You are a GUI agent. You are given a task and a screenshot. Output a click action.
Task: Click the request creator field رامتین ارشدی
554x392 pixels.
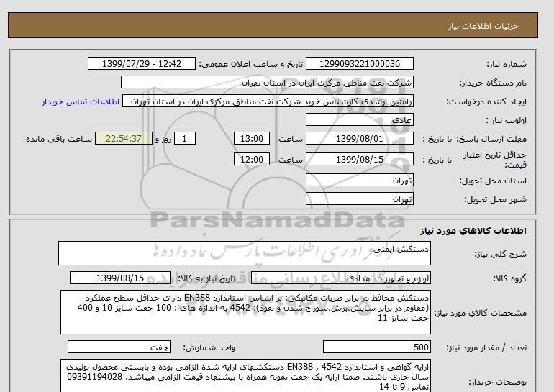[x=268, y=101]
